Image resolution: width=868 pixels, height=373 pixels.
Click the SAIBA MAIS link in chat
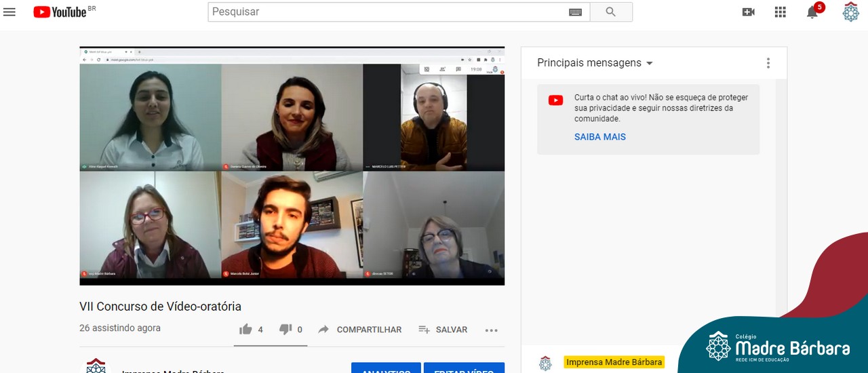click(x=599, y=137)
